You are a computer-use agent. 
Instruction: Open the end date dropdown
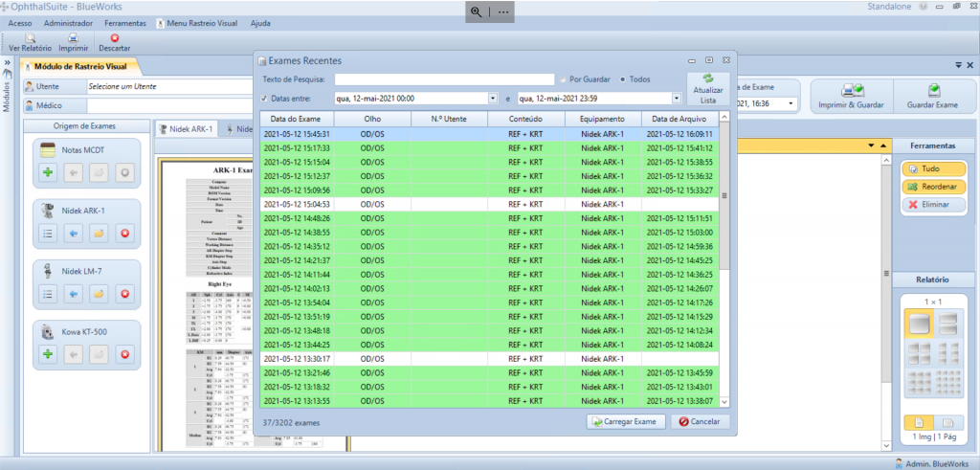[x=676, y=98]
